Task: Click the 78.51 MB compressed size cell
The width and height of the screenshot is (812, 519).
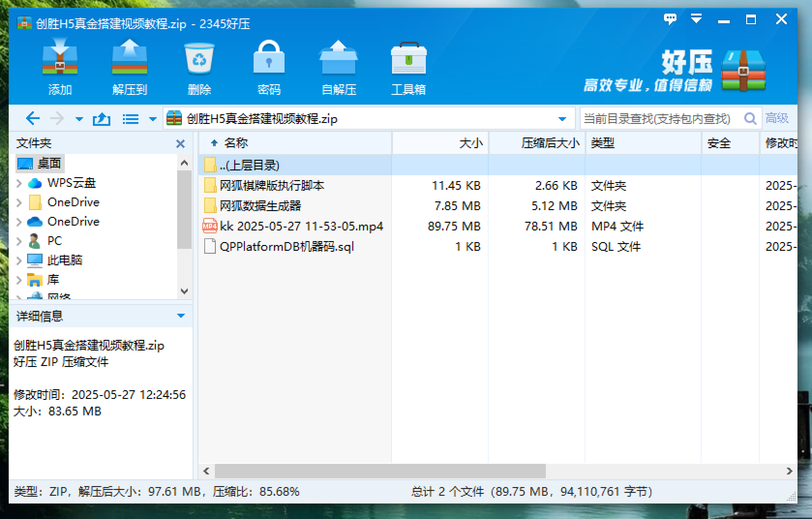Action: point(551,226)
